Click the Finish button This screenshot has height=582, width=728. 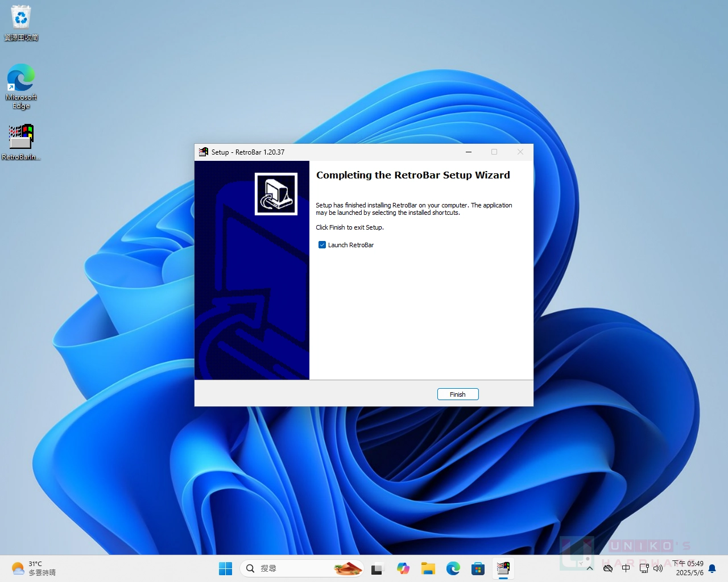pos(458,394)
